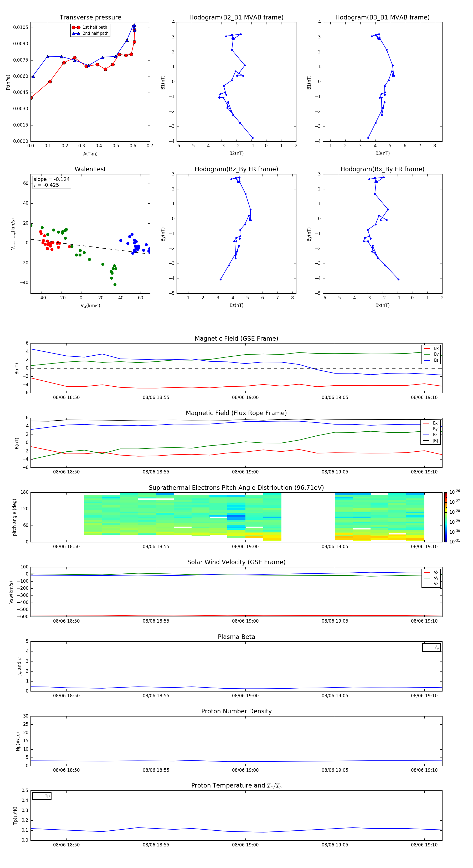The image size is (473, 868).
Task: Click the "Proton Number Density" title
Action: (236, 711)
